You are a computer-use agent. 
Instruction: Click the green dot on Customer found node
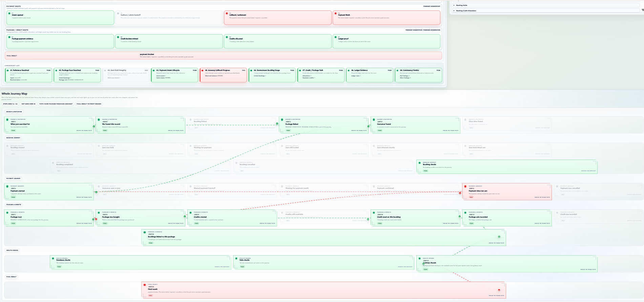[374, 120]
